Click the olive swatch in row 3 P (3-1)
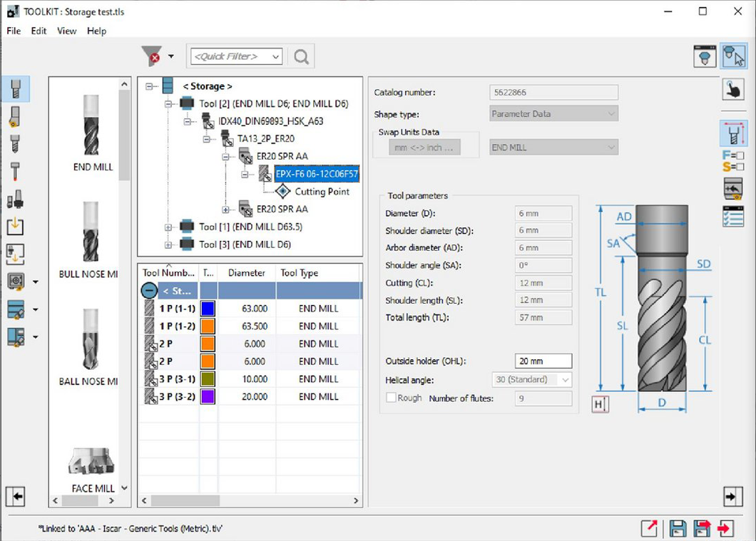Image resolution: width=756 pixels, height=541 pixels. pos(208,378)
